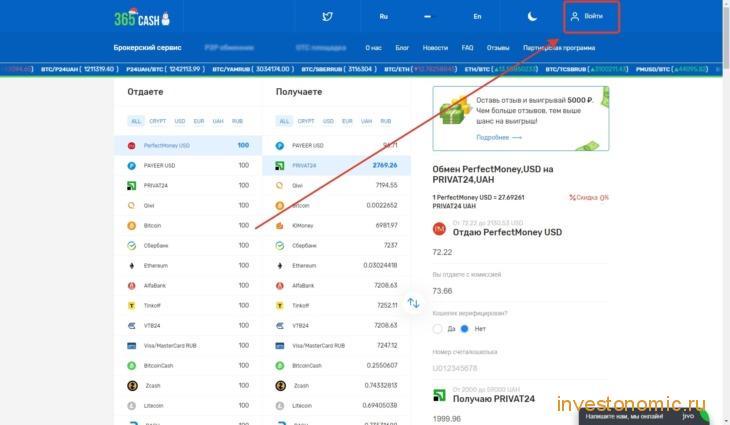730x425 pixels.
Task: Click Qiwi icon in Отдаете list
Action: (x=132, y=205)
